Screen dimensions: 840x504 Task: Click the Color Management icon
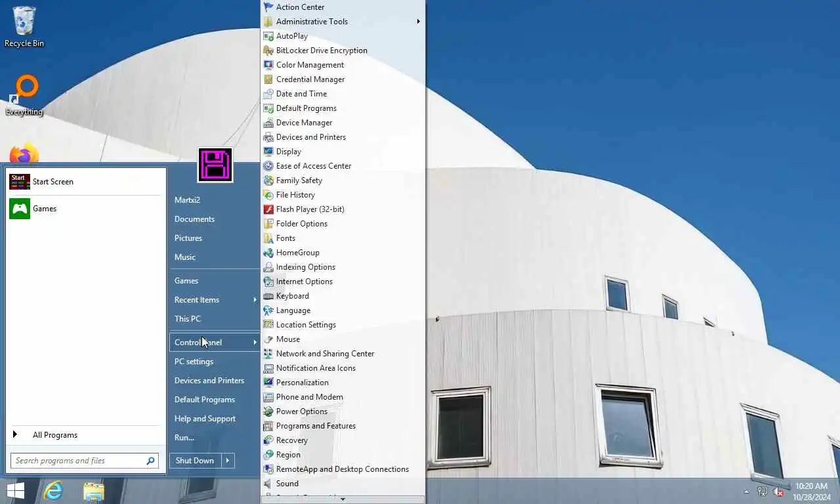tap(268, 64)
